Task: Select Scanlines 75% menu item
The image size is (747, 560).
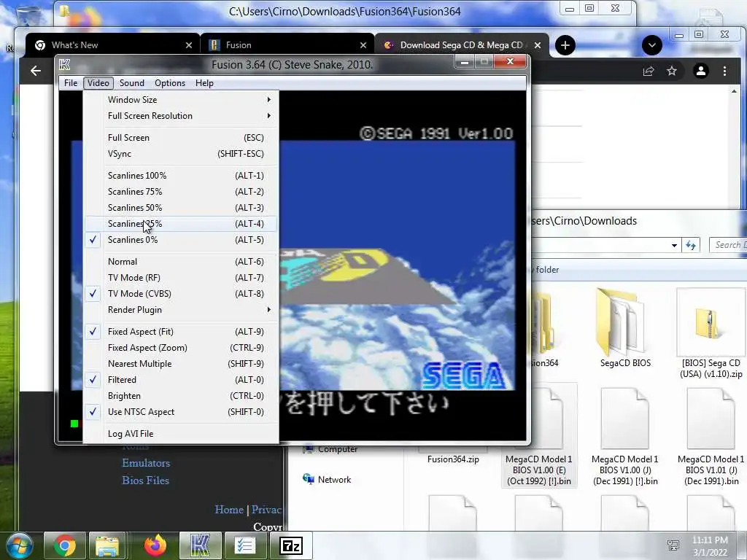Action: (x=181, y=192)
